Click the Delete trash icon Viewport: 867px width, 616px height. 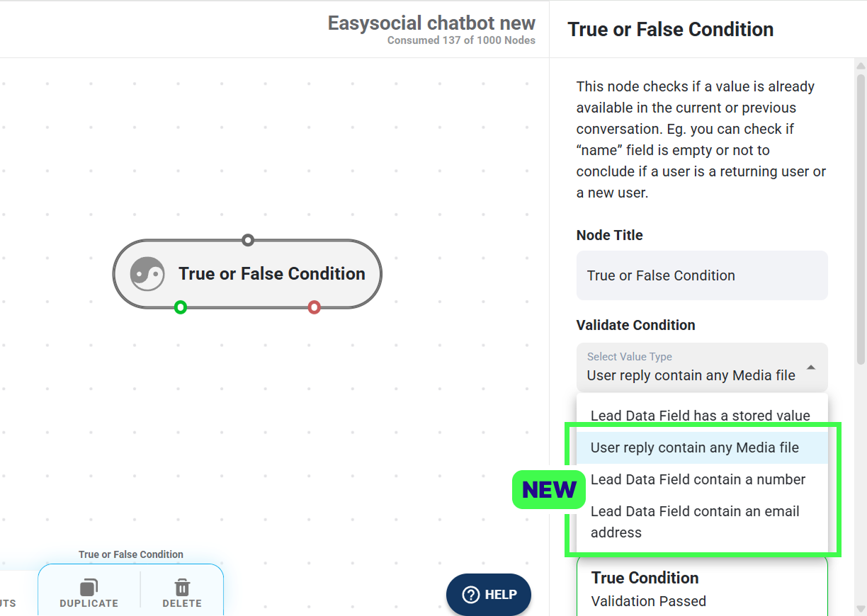[182, 587]
